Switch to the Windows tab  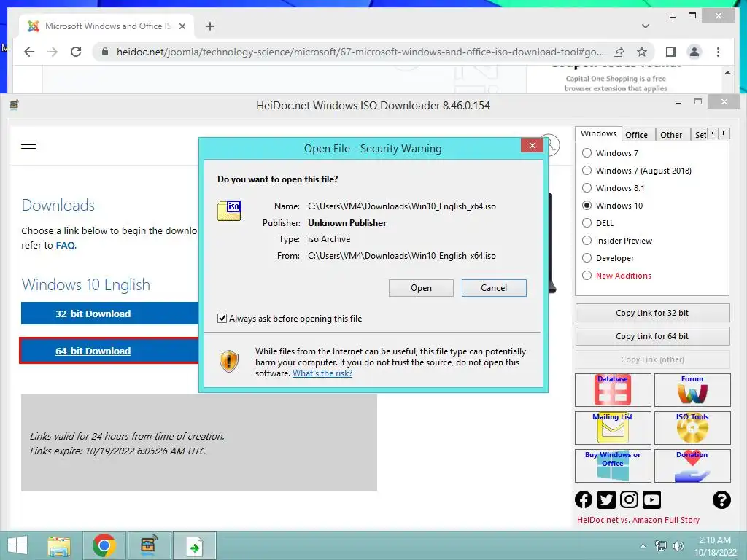point(598,134)
